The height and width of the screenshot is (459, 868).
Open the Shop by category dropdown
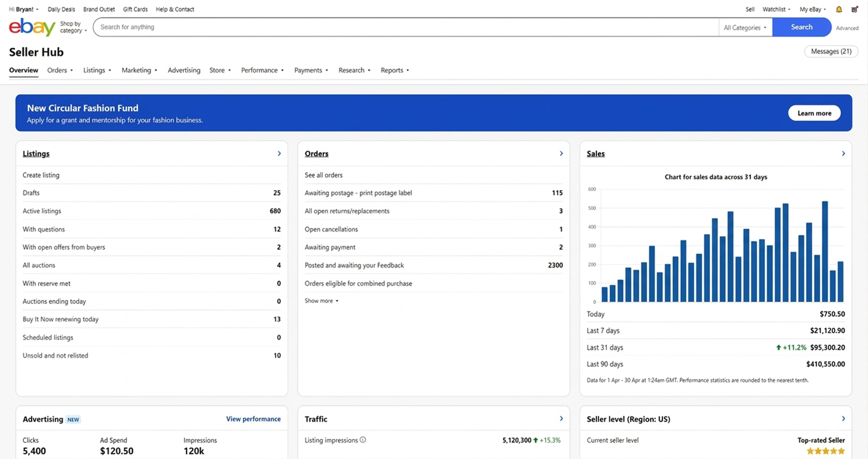coord(73,27)
